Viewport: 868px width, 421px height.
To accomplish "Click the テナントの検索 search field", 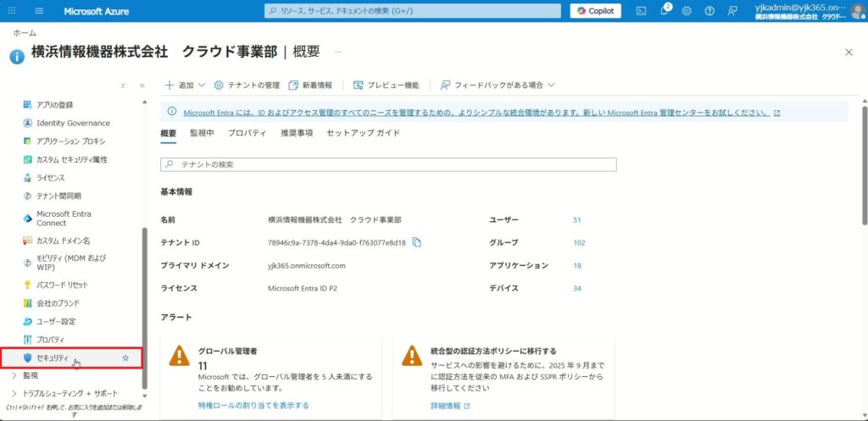I will tap(388, 164).
